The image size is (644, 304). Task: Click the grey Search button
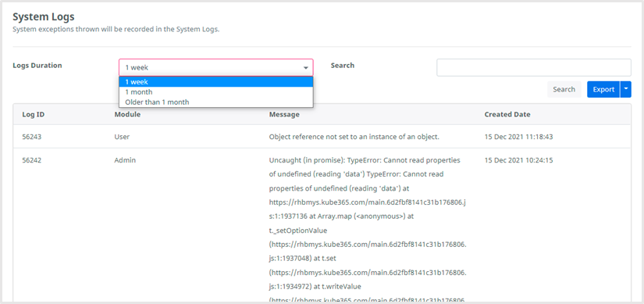click(564, 89)
